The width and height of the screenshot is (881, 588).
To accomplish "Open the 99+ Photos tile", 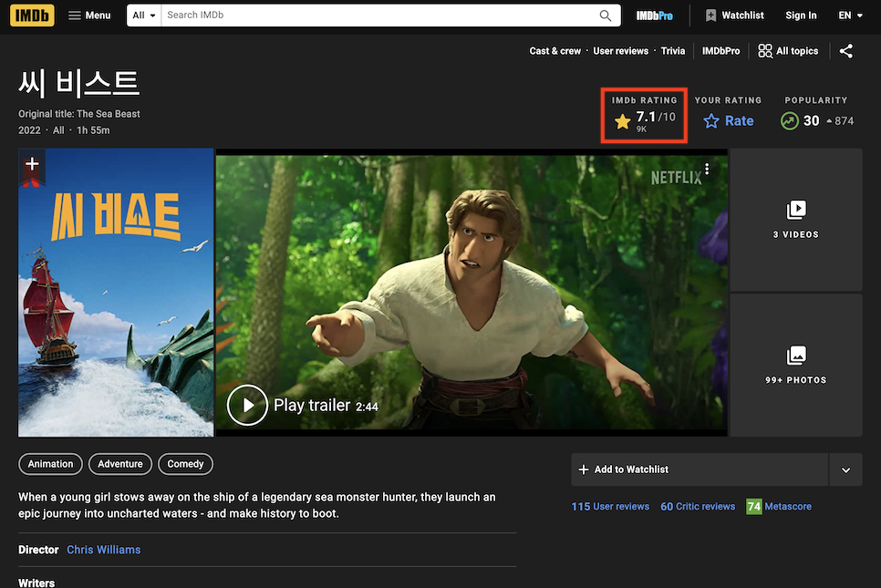I will (795, 365).
